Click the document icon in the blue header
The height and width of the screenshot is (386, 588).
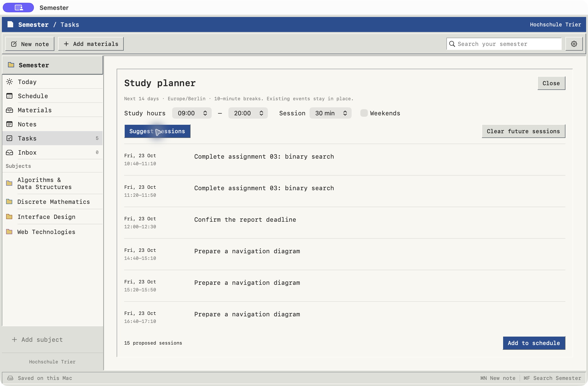[10, 24]
